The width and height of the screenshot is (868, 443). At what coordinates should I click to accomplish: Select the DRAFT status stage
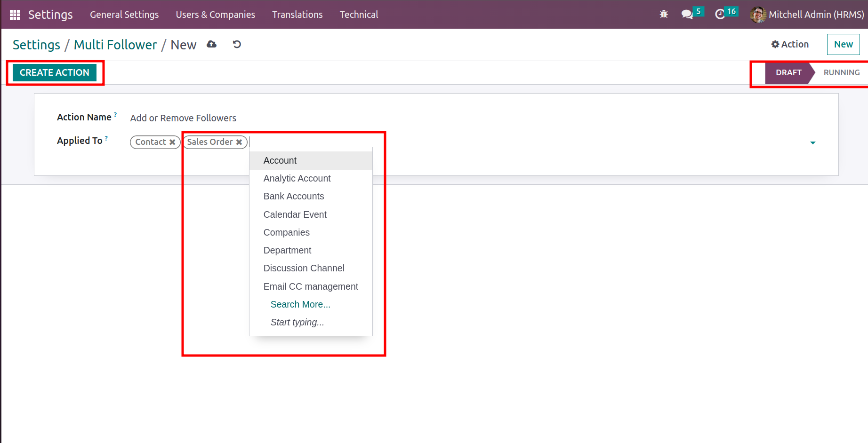coord(788,72)
